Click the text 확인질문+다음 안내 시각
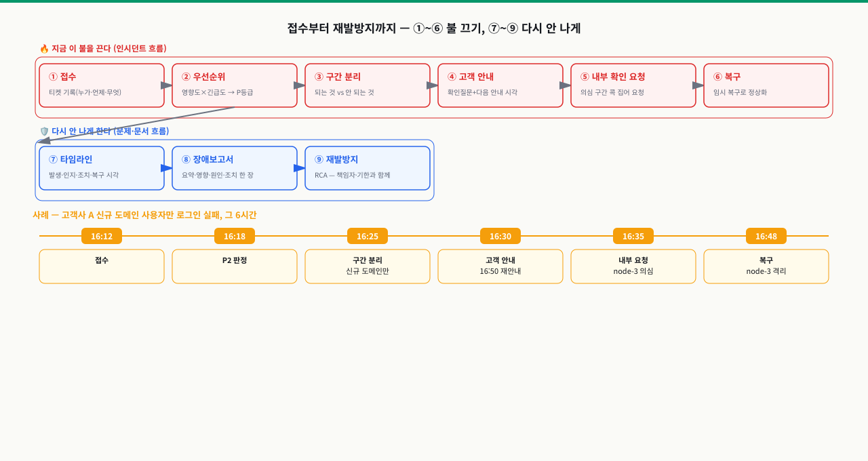 point(482,92)
